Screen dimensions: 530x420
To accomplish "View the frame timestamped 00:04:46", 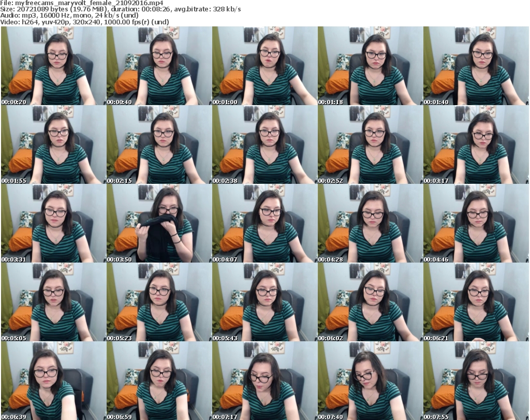I will click(x=476, y=224).
